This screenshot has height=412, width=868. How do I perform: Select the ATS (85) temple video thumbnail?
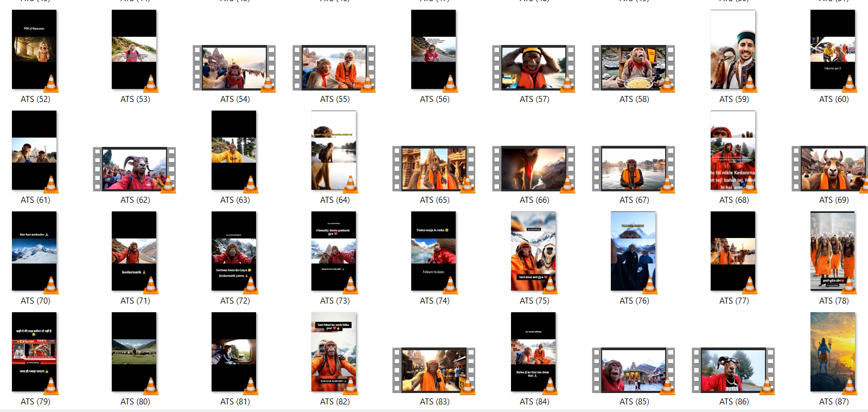(634, 370)
